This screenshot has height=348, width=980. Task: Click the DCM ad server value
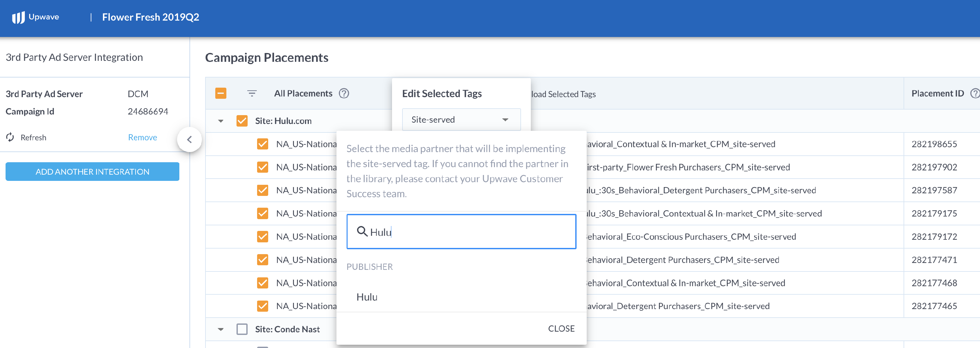(x=138, y=94)
